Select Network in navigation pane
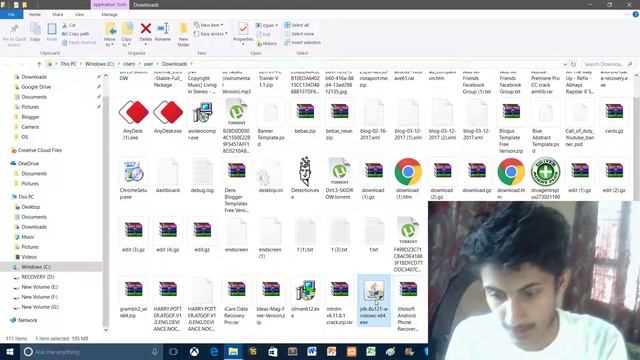The width and height of the screenshot is (640, 360). tap(27, 320)
